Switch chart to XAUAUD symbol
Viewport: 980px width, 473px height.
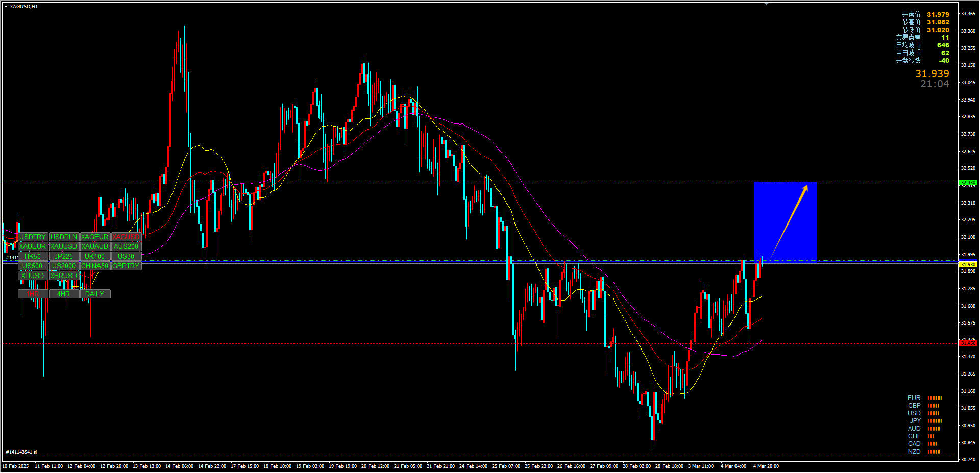click(x=95, y=246)
